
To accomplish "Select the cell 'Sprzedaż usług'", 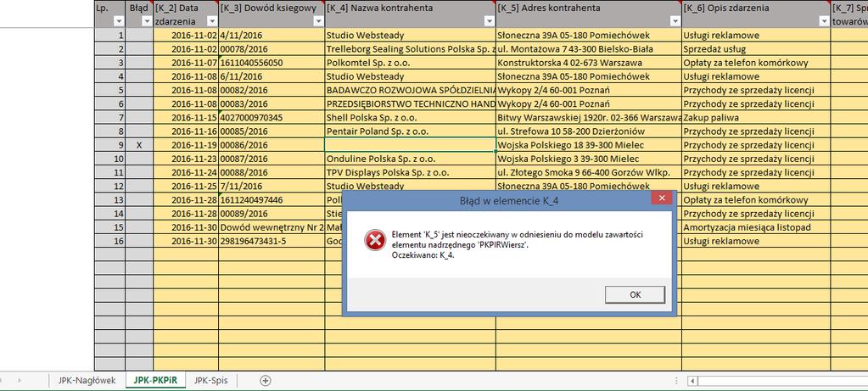I will click(756, 48).
